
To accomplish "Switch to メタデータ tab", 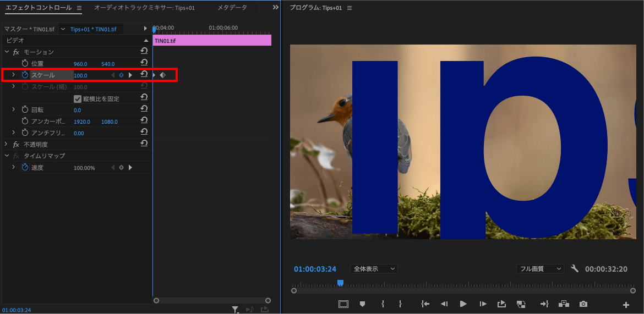I will coord(232,8).
